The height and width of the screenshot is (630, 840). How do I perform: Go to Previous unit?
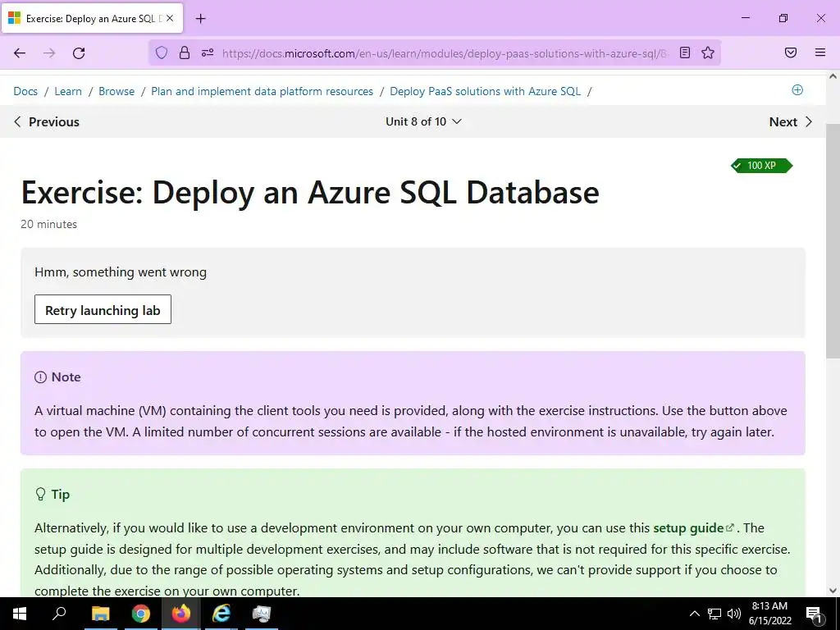46,122
